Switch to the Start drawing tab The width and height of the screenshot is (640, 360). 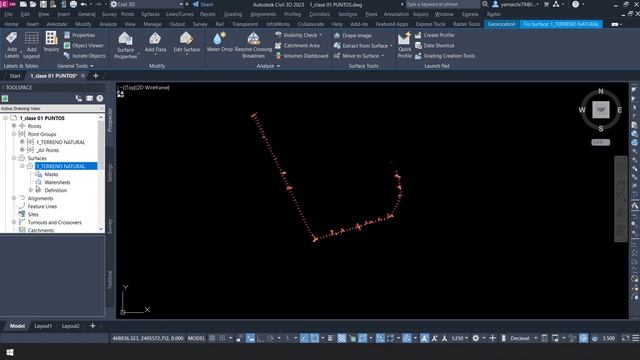click(x=15, y=76)
